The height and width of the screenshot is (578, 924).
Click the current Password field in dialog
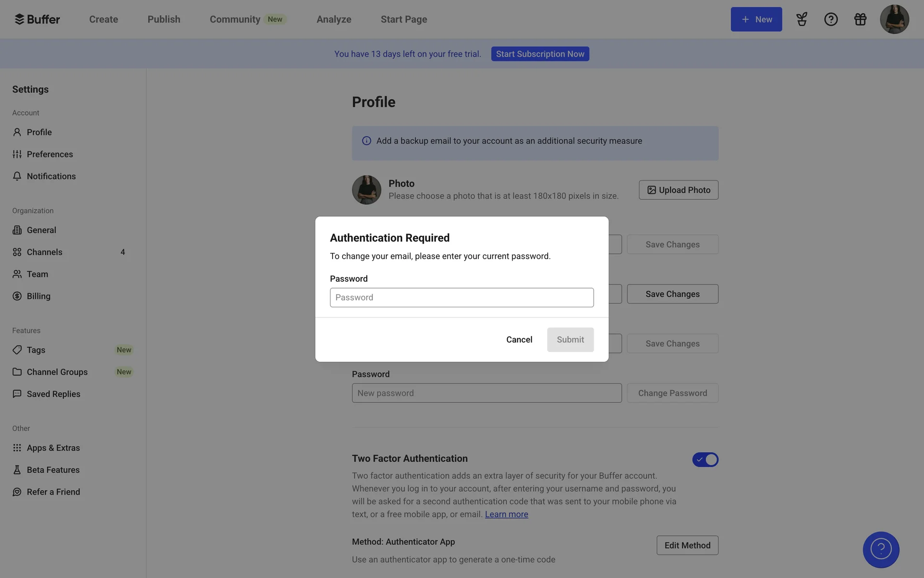coord(462,298)
